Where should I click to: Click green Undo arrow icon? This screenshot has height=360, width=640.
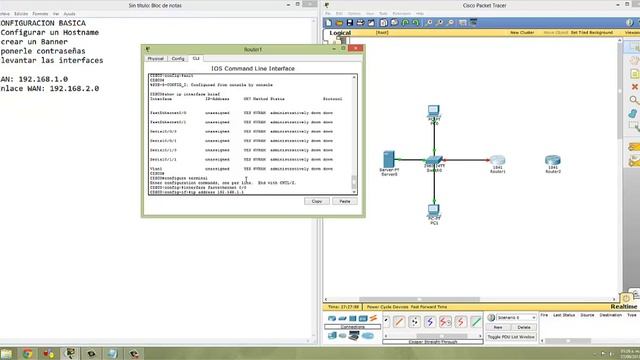405,23
